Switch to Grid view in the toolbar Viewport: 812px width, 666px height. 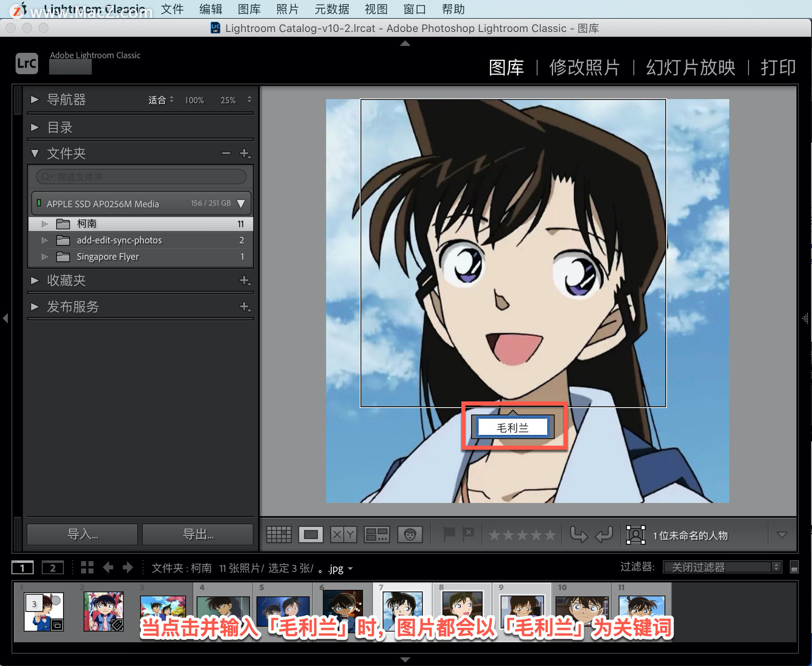click(279, 535)
